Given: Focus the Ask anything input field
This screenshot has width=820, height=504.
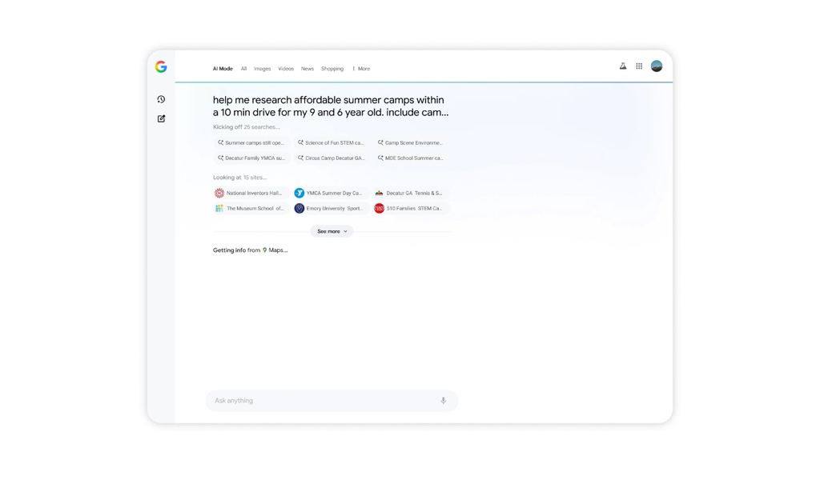Looking at the screenshot, I should pos(320,401).
